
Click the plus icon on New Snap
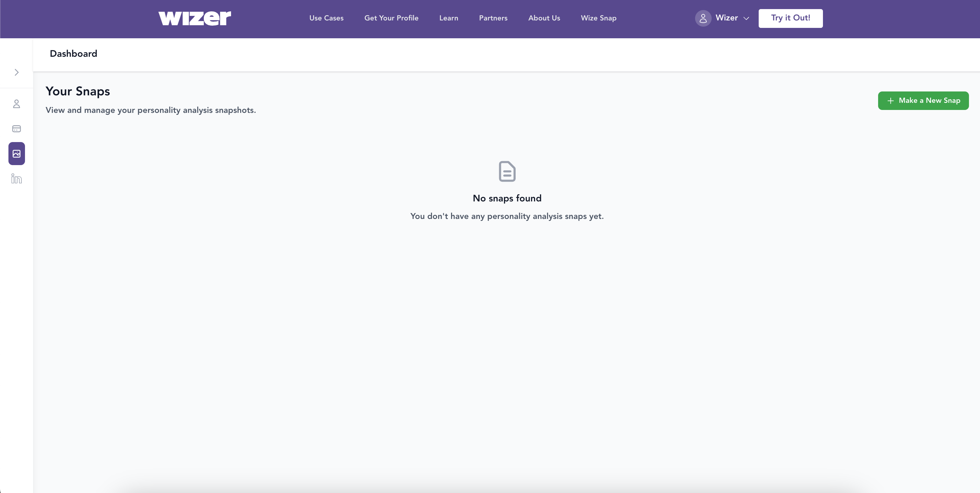(890, 101)
